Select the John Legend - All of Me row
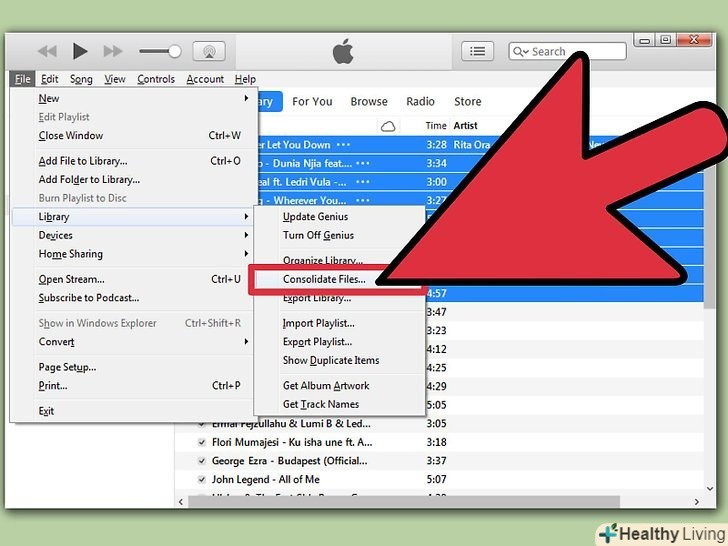Image resolution: width=728 pixels, height=546 pixels. click(439, 480)
